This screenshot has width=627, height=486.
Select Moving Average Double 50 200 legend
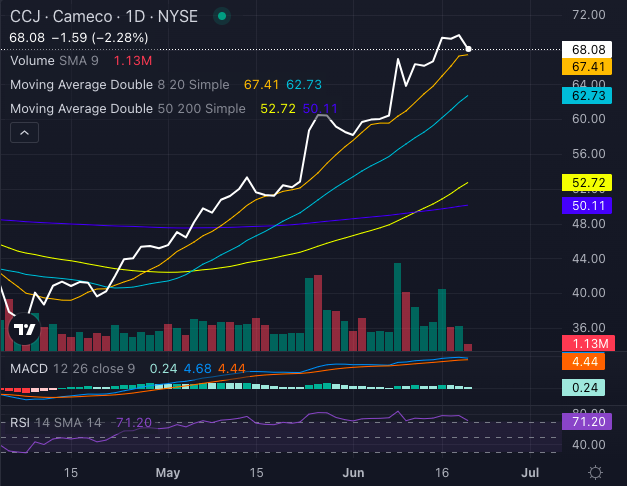pyautogui.click(x=128, y=109)
